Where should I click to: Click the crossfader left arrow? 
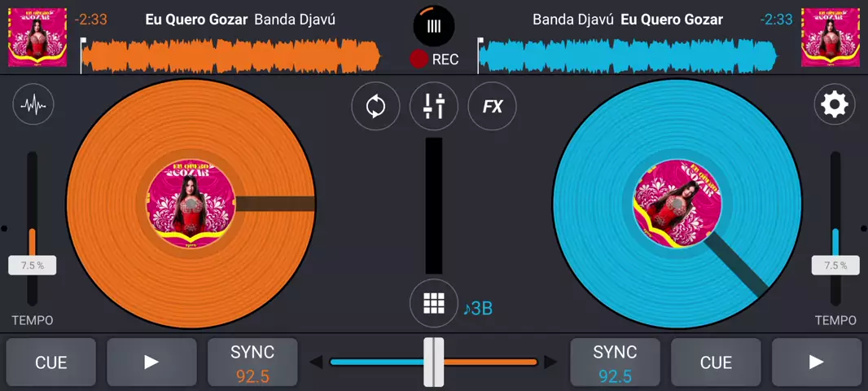[317, 362]
